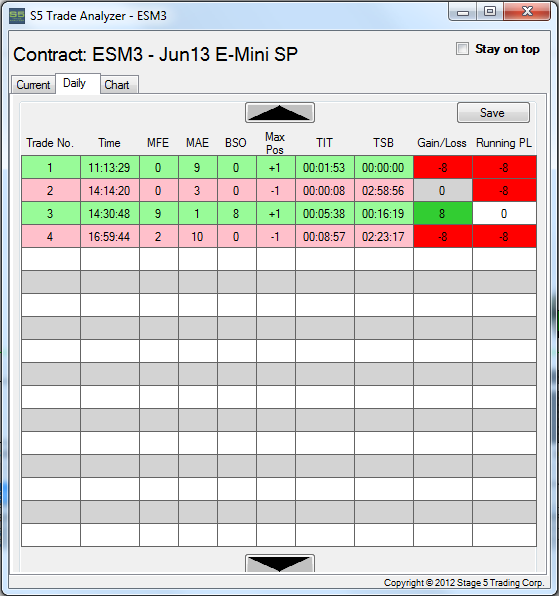Click TSB value 02:23:17
Image resolution: width=559 pixels, height=596 pixels.
point(383,236)
